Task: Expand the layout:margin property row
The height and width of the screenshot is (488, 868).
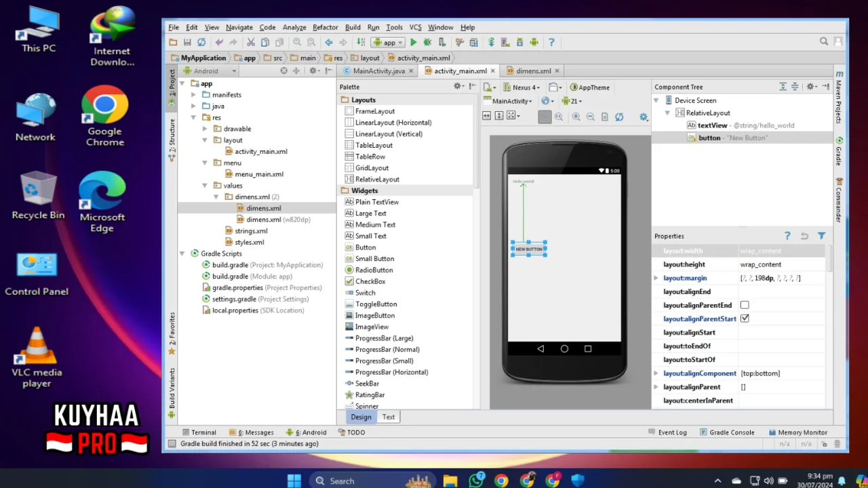Action: (x=656, y=278)
